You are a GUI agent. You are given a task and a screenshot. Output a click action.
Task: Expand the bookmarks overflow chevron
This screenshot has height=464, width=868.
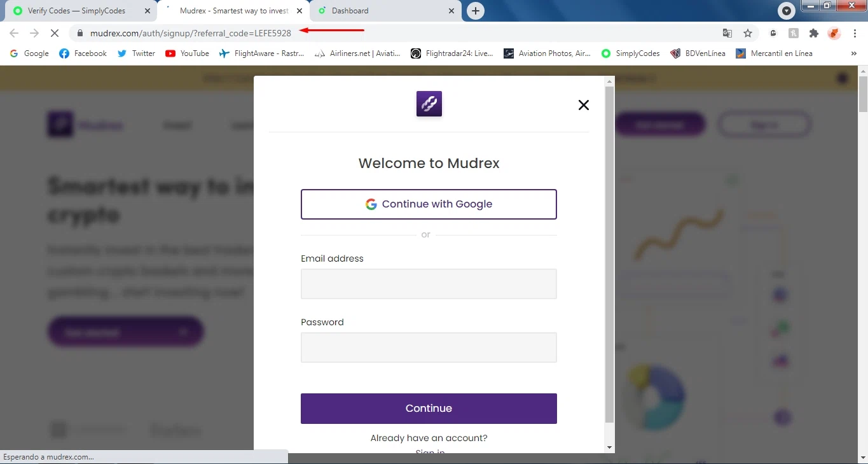tap(853, 53)
